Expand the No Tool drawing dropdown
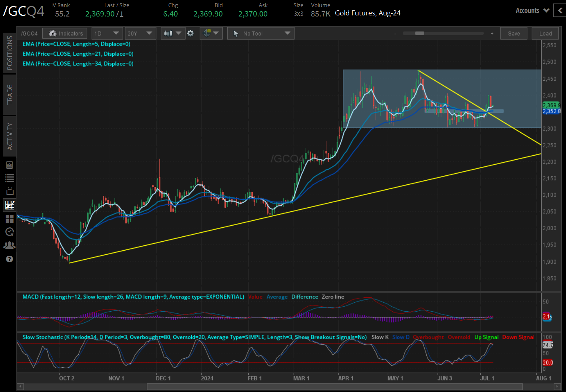The height and width of the screenshot is (392, 566). coord(261,33)
